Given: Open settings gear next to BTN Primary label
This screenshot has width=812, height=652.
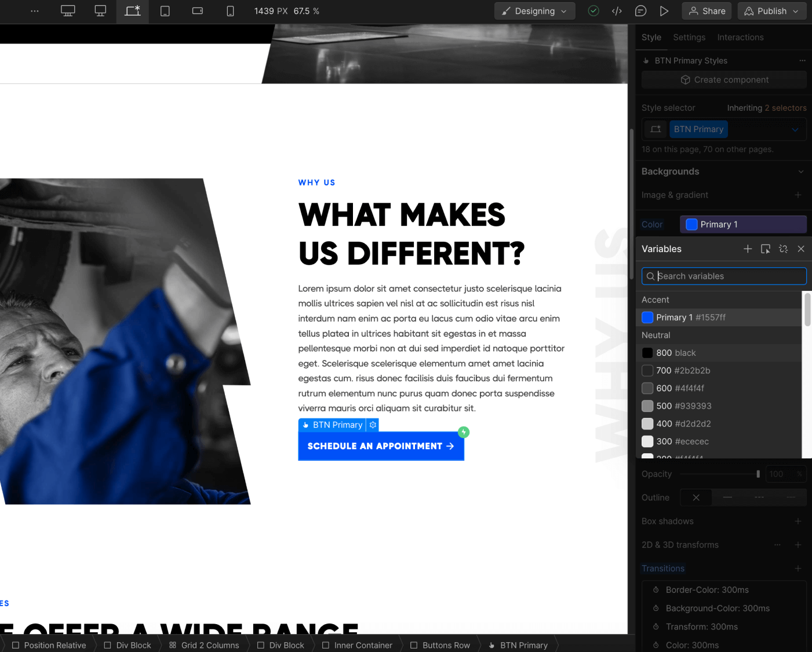Looking at the screenshot, I should coord(373,425).
